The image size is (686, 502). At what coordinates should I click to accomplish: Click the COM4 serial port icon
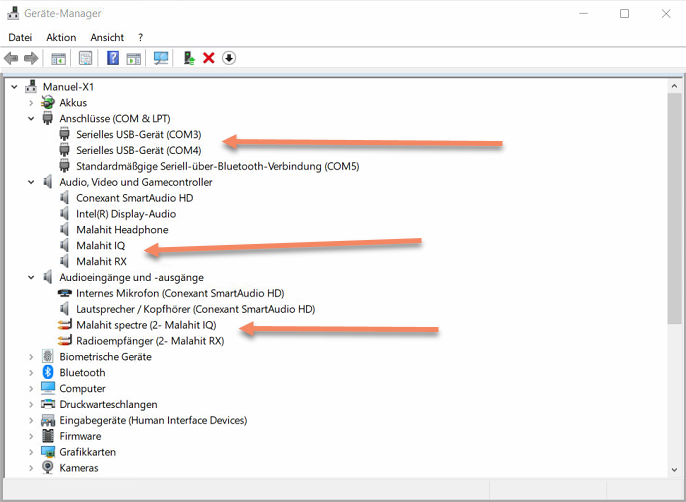64,150
